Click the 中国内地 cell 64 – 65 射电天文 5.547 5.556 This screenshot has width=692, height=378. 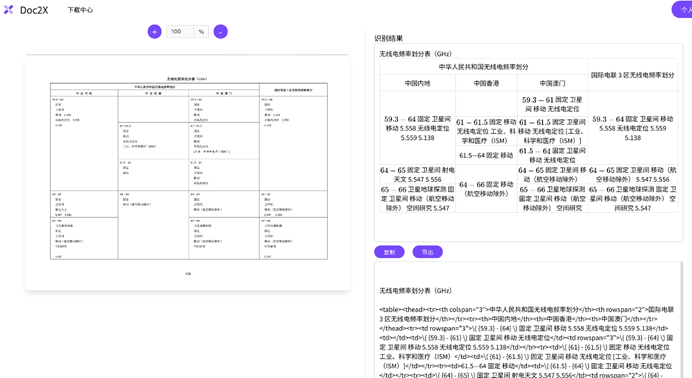click(417, 175)
